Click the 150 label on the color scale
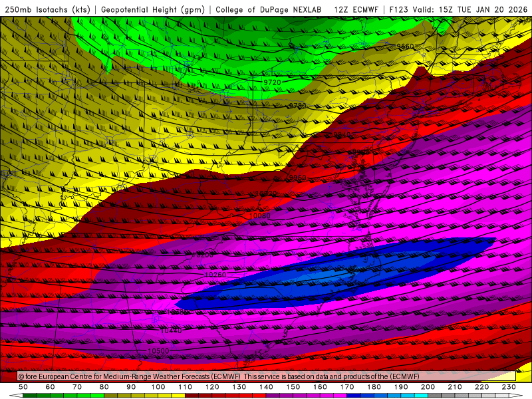The width and height of the screenshot is (532, 399). (x=293, y=387)
